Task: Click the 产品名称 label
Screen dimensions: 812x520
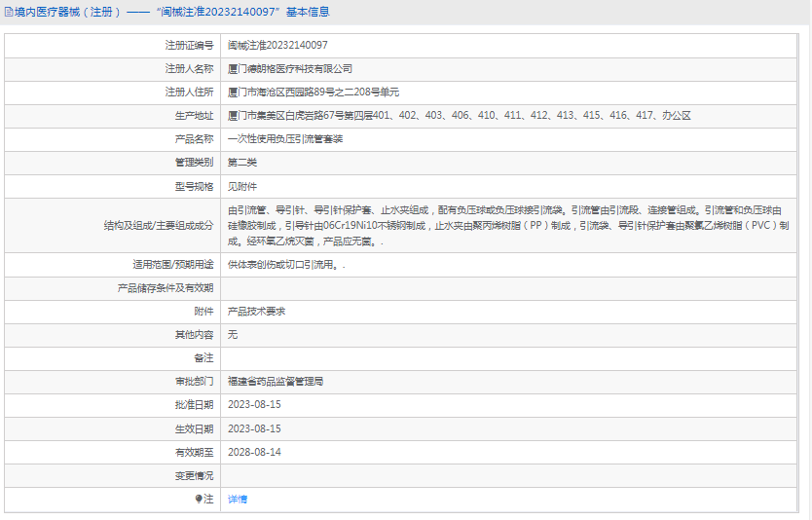Action: [194, 139]
